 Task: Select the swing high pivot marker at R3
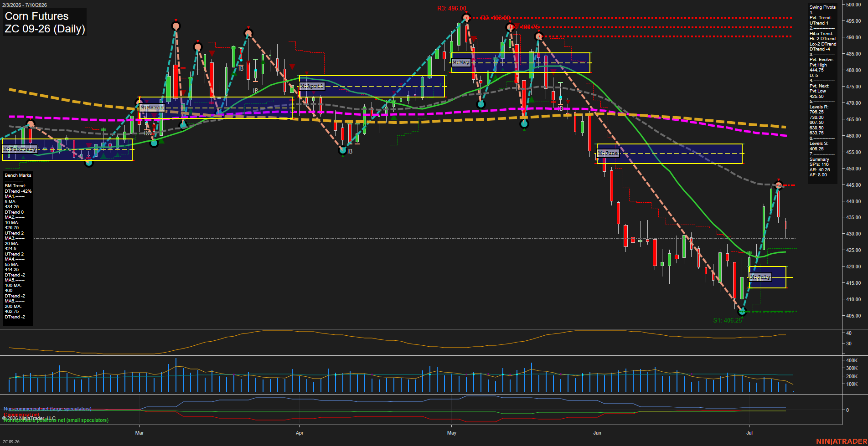pyautogui.click(x=465, y=18)
